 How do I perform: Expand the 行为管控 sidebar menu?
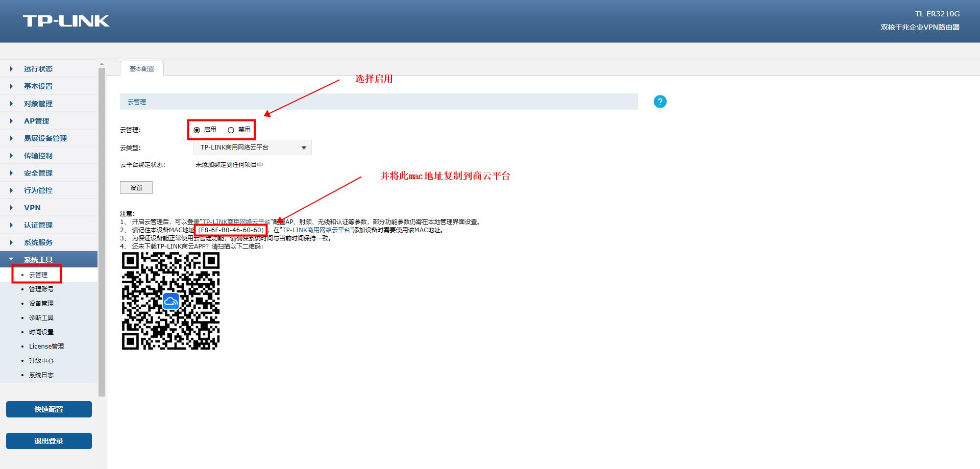(48, 190)
